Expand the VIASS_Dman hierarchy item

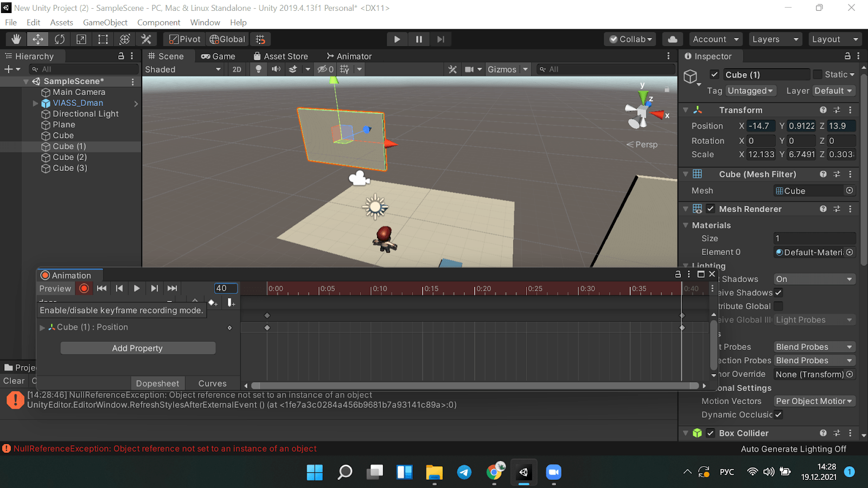tap(35, 103)
